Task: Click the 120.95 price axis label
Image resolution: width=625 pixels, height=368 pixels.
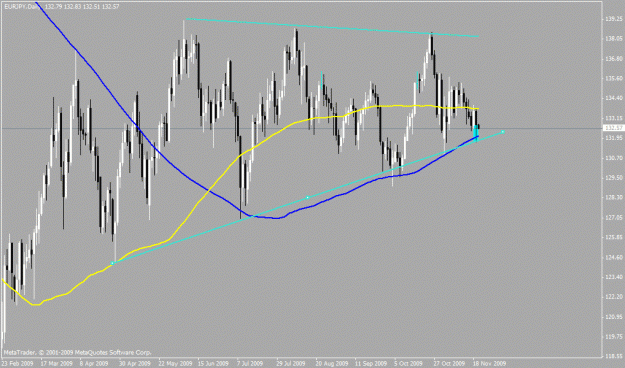Action: pos(614,317)
